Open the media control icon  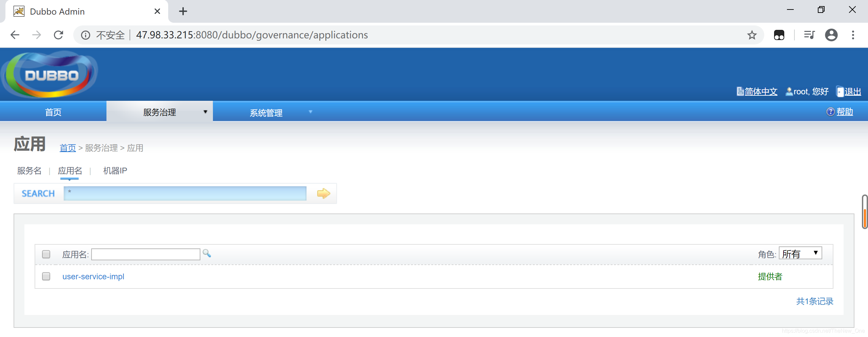tap(809, 35)
